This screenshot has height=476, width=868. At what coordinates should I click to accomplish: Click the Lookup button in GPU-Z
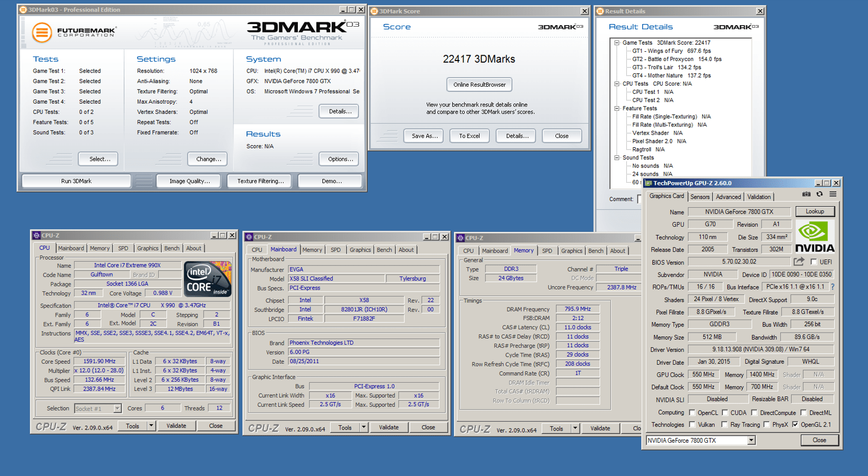pos(815,212)
